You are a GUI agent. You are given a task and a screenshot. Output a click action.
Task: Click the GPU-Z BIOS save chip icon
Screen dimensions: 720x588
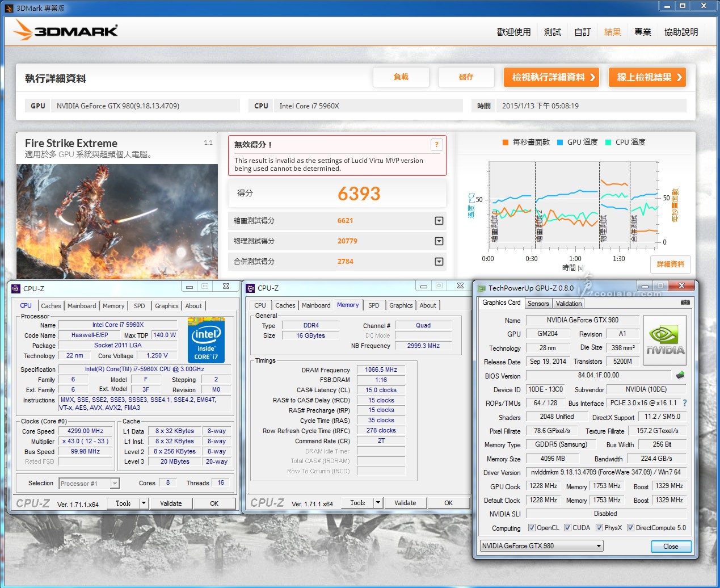click(680, 375)
